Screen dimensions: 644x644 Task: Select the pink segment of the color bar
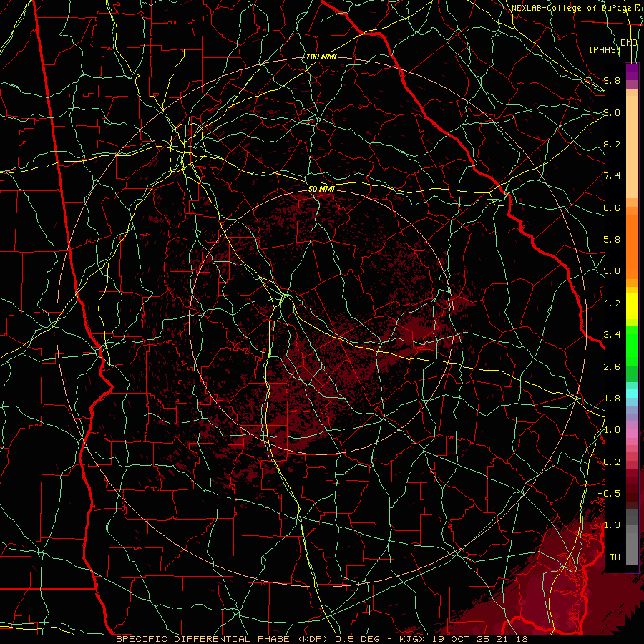(632, 434)
